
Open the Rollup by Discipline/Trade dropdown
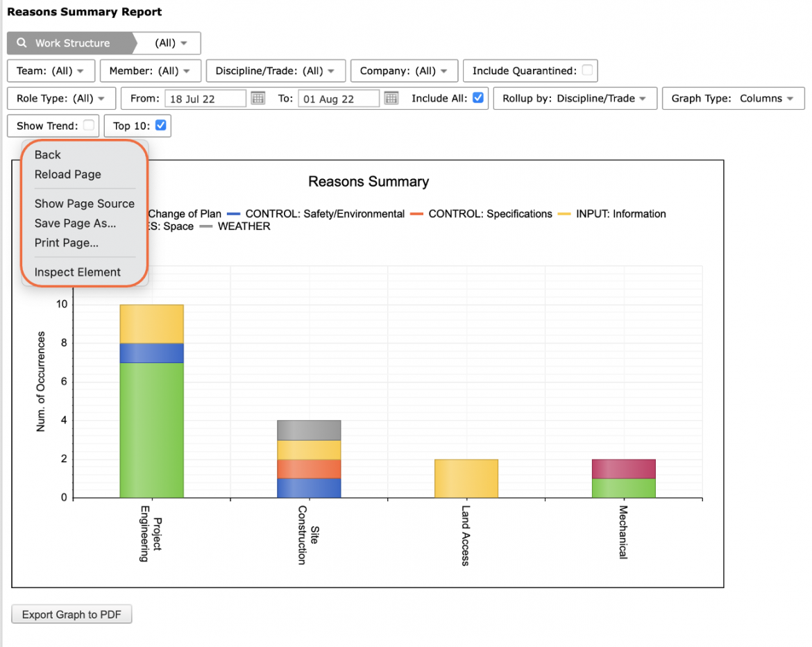click(x=575, y=99)
